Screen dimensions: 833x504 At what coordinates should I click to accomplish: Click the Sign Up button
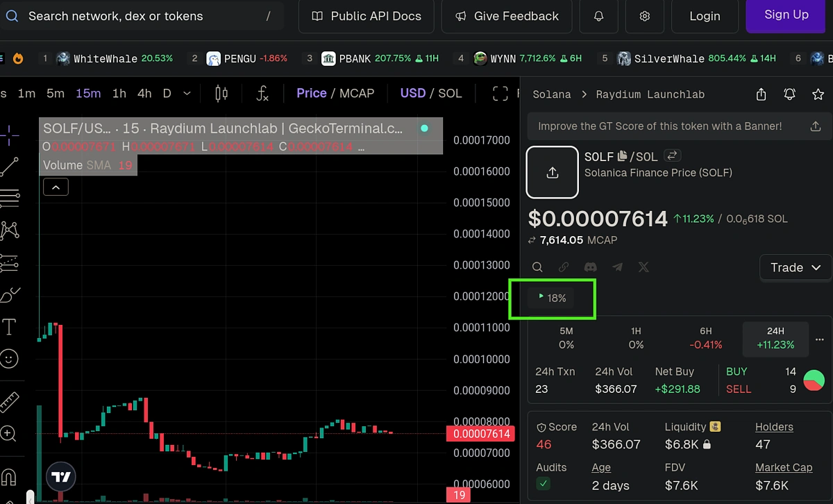click(x=785, y=15)
